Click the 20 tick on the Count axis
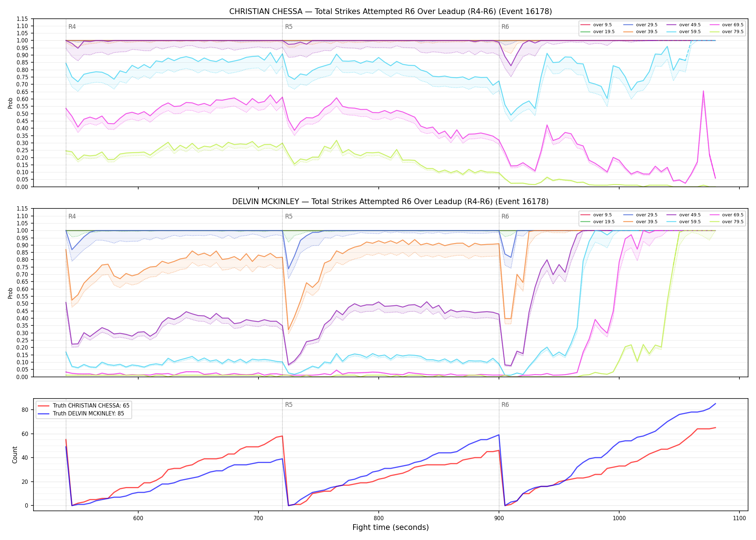 pos(25,482)
